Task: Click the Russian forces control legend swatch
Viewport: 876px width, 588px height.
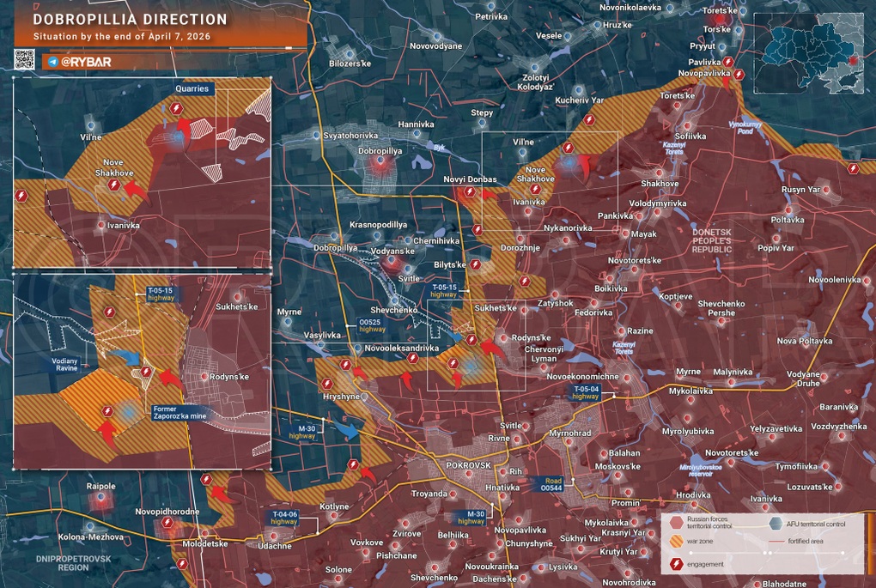Action: tap(678, 523)
